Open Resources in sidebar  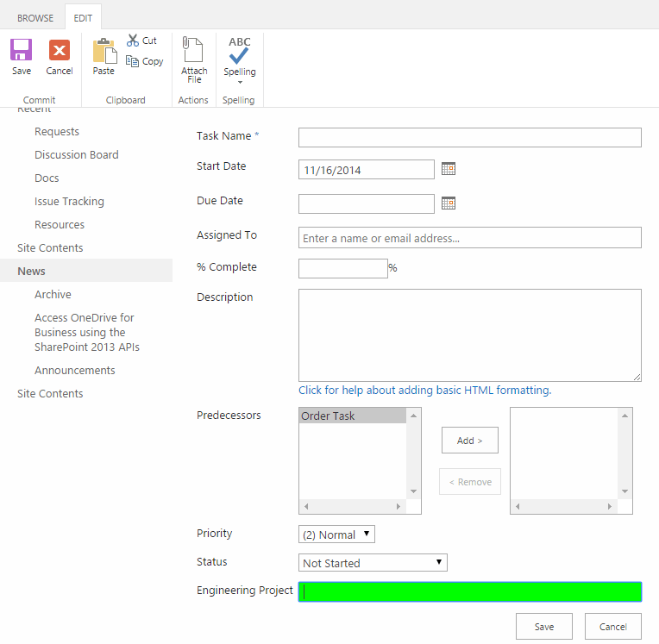pyautogui.click(x=60, y=225)
